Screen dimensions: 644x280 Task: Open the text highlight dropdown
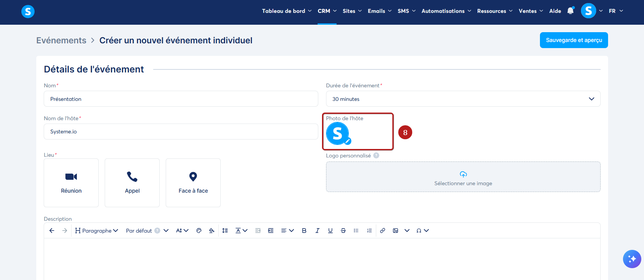click(x=242, y=231)
